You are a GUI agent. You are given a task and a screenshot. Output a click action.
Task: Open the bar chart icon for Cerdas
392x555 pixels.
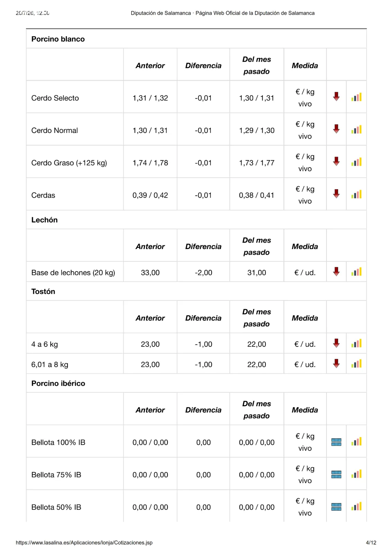(x=356, y=194)
